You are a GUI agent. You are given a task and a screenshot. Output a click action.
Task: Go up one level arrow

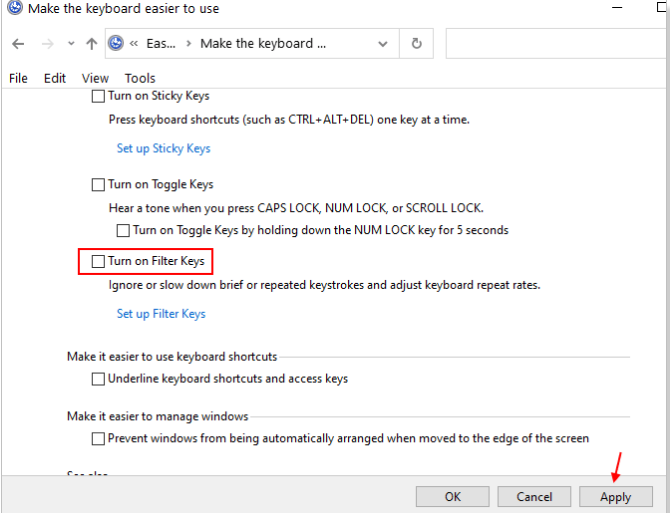point(91,44)
